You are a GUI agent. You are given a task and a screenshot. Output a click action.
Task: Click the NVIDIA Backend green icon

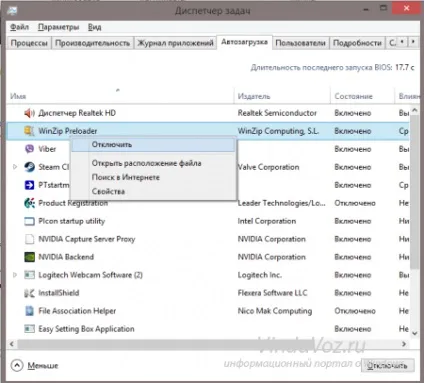[29, 257]
